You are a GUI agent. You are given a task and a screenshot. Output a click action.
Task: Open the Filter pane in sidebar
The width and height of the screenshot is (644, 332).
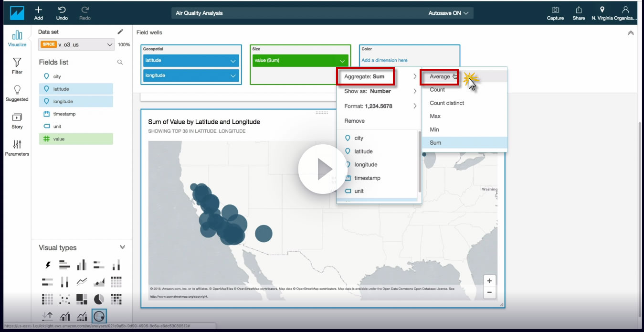point(17,66)
